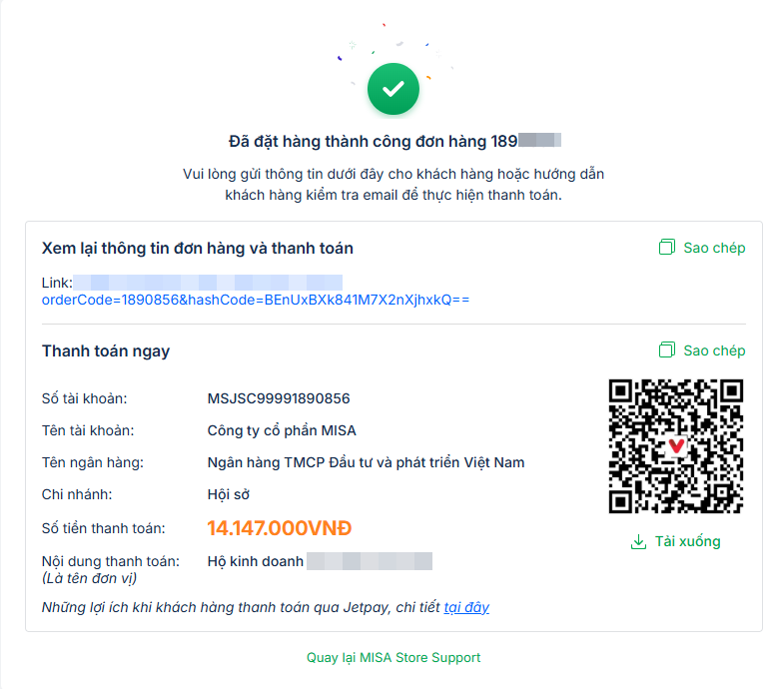Click the bank name Ngân hàng TMCP Đầu tư
Image resolution: width=784 pixels, height=689 pixels.
366,462
